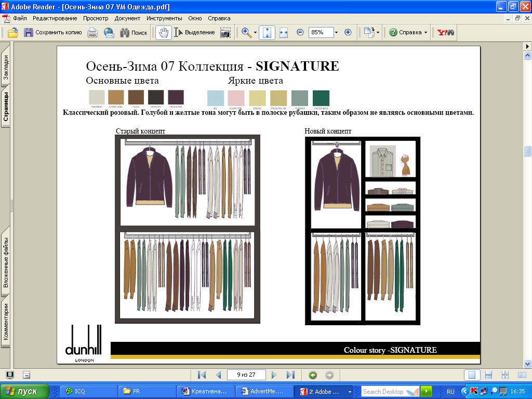The image size is (532, 399).
Task: Open the Просмотр menu
Action: [x=96, y=18]
